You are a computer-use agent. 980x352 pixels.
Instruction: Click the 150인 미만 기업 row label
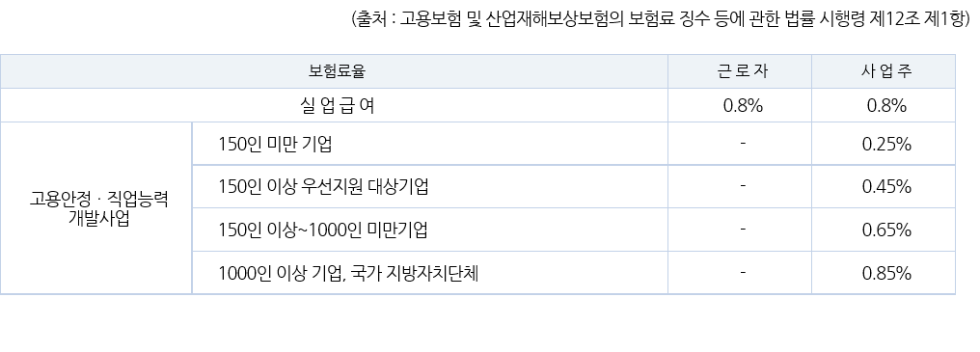pos(275,144)
